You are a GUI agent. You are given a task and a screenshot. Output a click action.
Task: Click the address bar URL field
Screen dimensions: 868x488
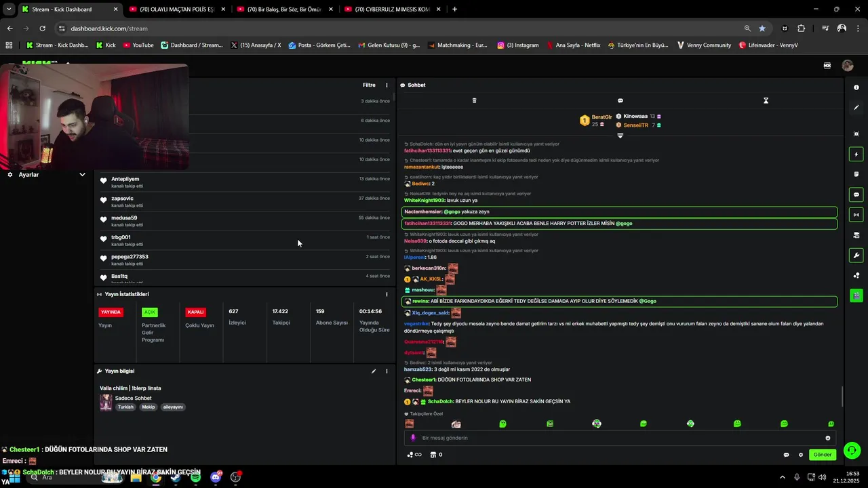pyautogui.click(x=400, y=28)
